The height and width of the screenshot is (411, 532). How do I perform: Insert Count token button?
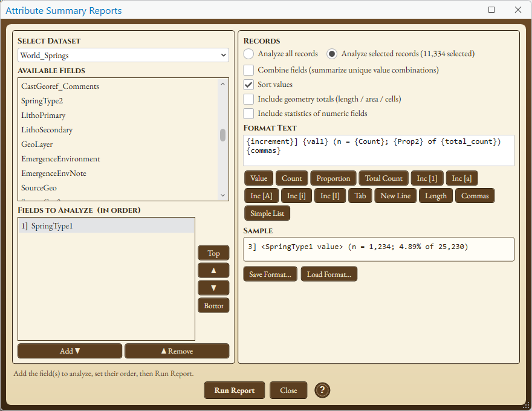pos(292,178)
